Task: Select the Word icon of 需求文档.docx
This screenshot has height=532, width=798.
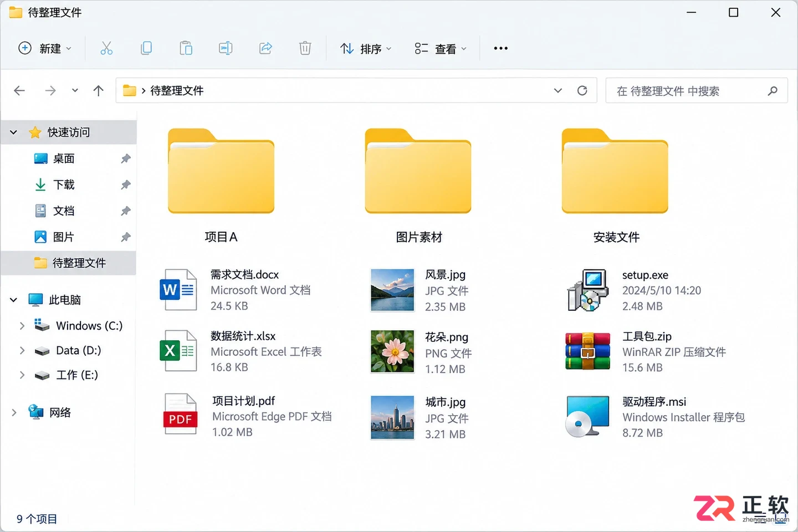Action: pyautogui.click(x=178, y=290)
